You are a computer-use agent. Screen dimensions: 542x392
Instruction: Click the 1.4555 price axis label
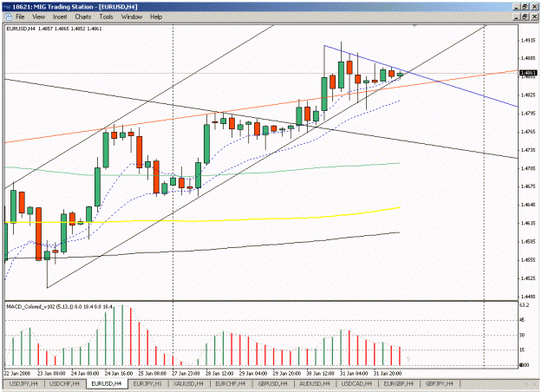528,260
